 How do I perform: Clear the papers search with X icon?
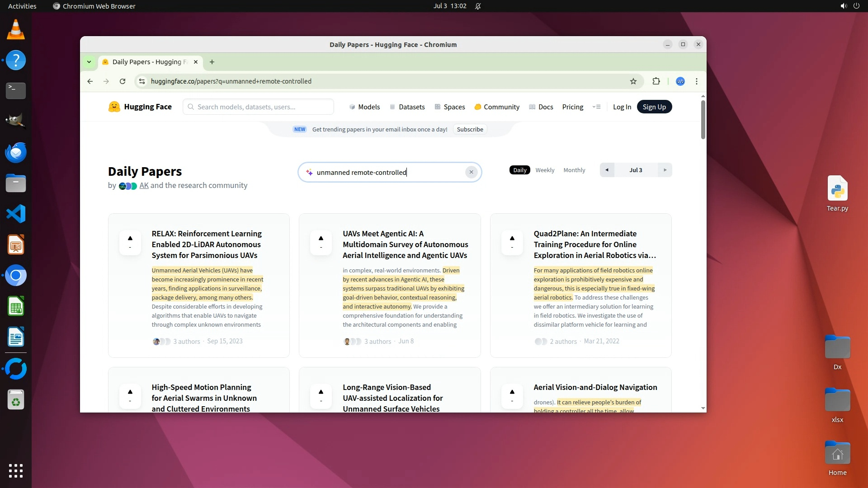pos(471,172)
